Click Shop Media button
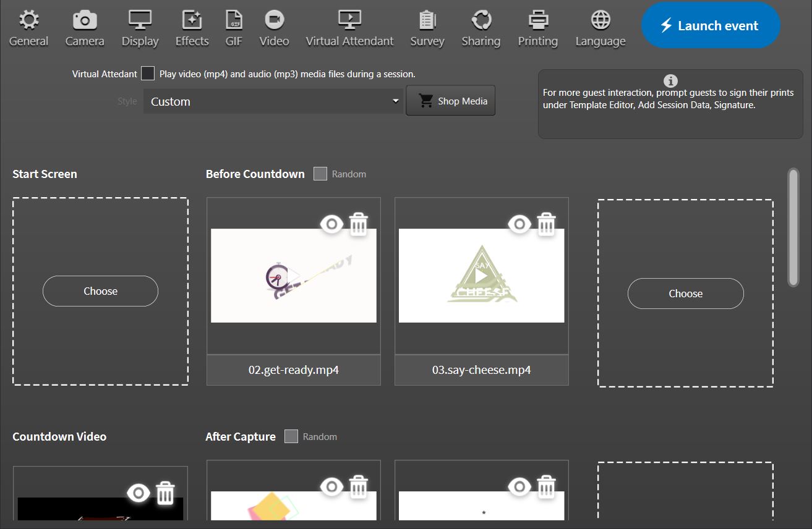The width and height of the screenshot is (812, 529). tap(451, 101)
